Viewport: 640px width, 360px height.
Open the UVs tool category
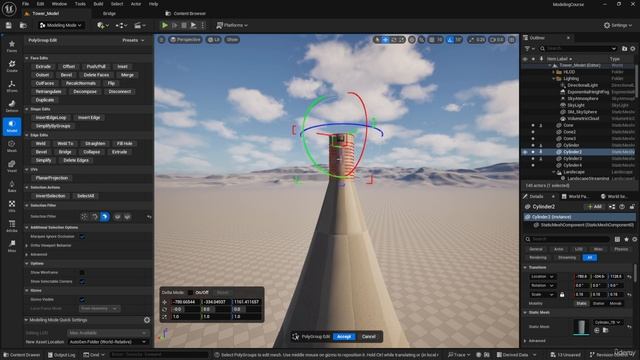coord(12,206)
